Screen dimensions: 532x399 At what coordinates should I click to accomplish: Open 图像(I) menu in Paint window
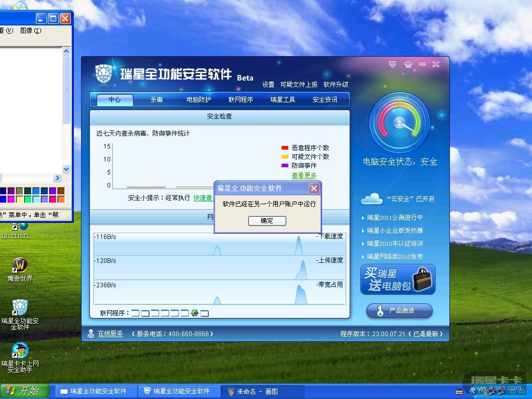[x=31, y=31]
